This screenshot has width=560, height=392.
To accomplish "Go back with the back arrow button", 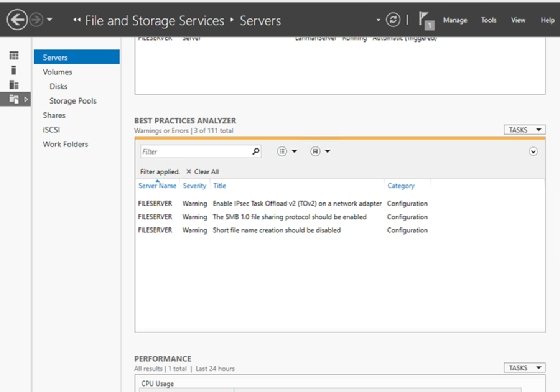I will (17, 20).
